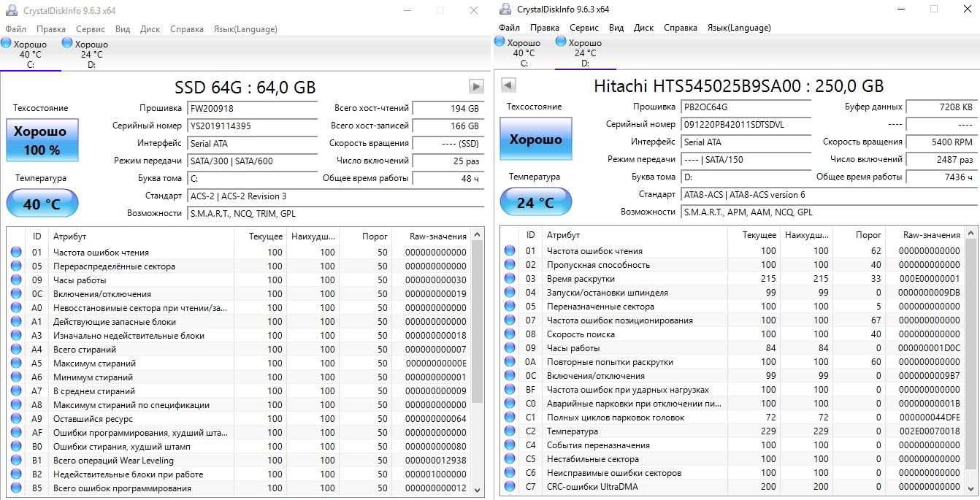Click Общее время работы value 7436 ч
The image size is (980, 500).
(x=942, y=177)
